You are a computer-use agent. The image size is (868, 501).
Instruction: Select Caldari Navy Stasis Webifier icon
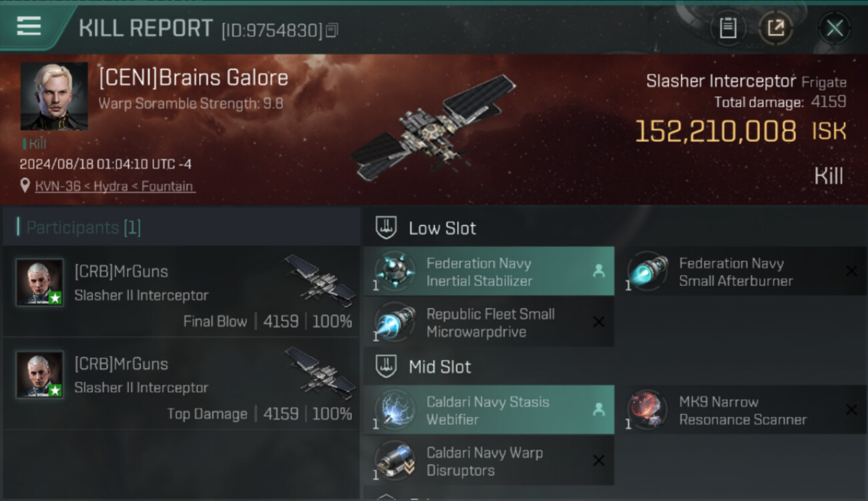tap(395, 409)
